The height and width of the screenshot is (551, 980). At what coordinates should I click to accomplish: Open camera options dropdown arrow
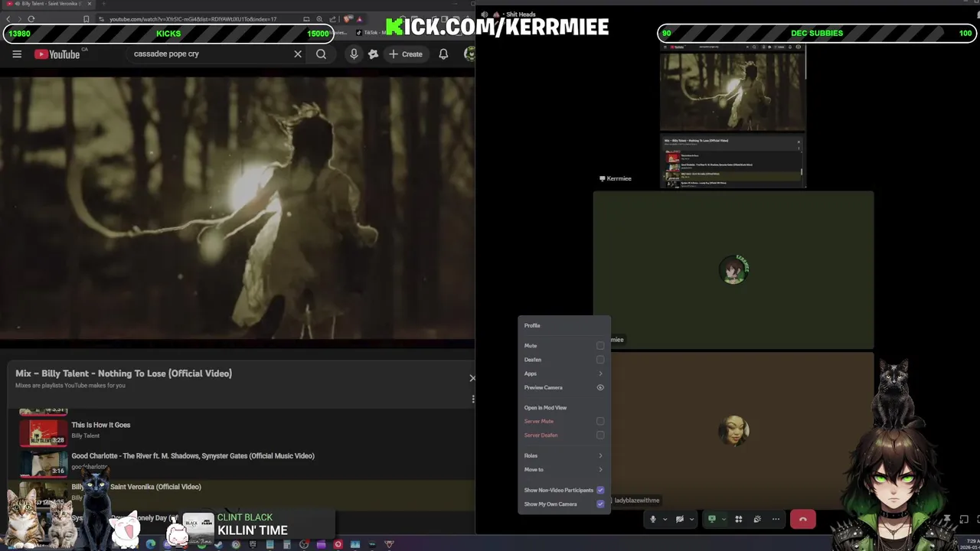(x=691, y=519)
